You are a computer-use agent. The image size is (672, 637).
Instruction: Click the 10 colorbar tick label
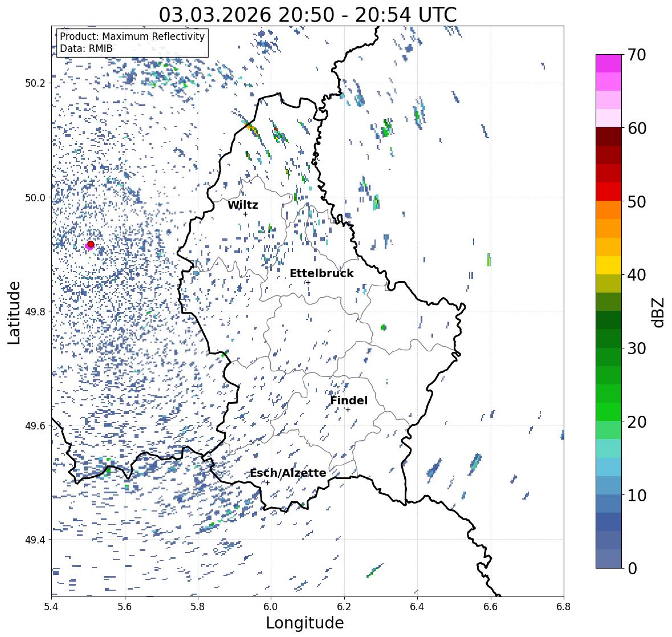click(637, 495)
